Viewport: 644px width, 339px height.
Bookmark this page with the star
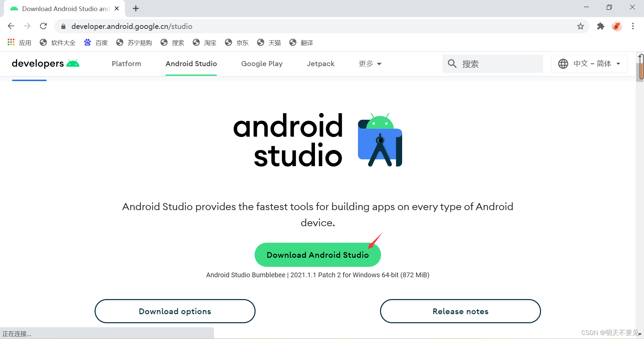pos(581,26)
